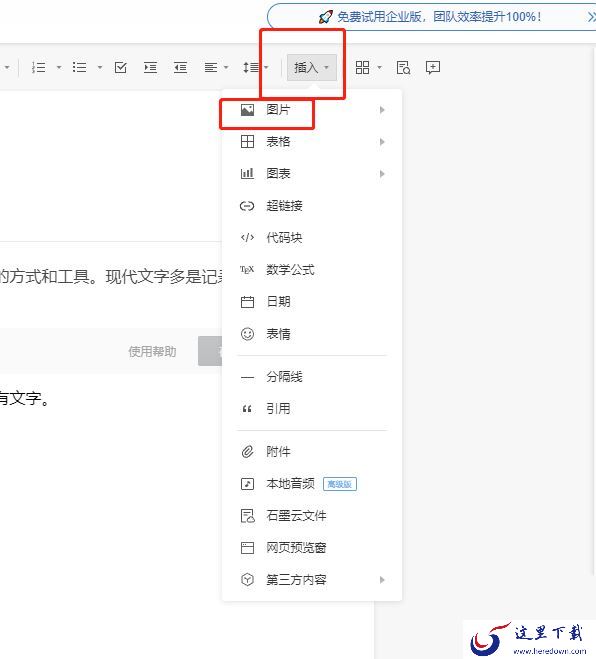596x659 pixels.
Task: Click the 使用帮助 help link
Action: [152, 351]
